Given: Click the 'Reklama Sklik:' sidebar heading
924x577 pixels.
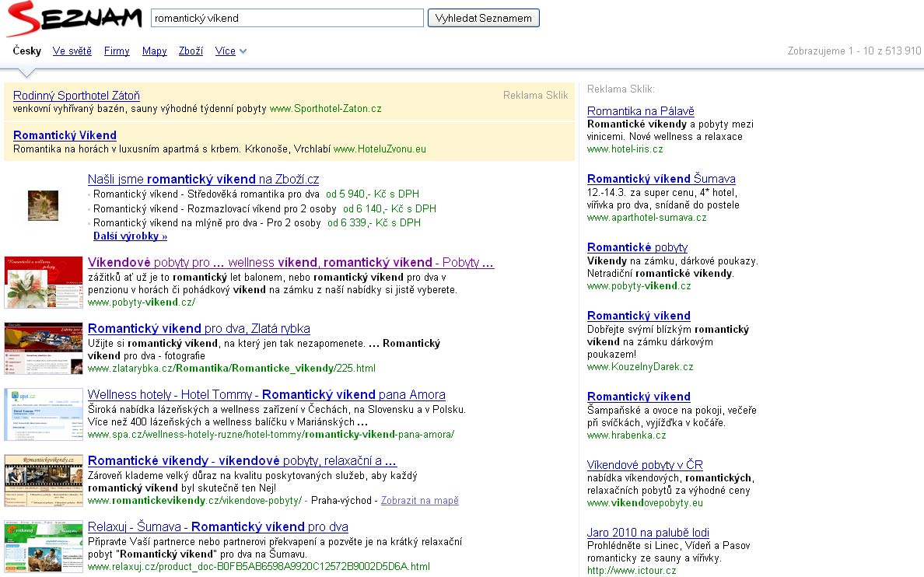Looking at the screenshot, I should (621, 89).
